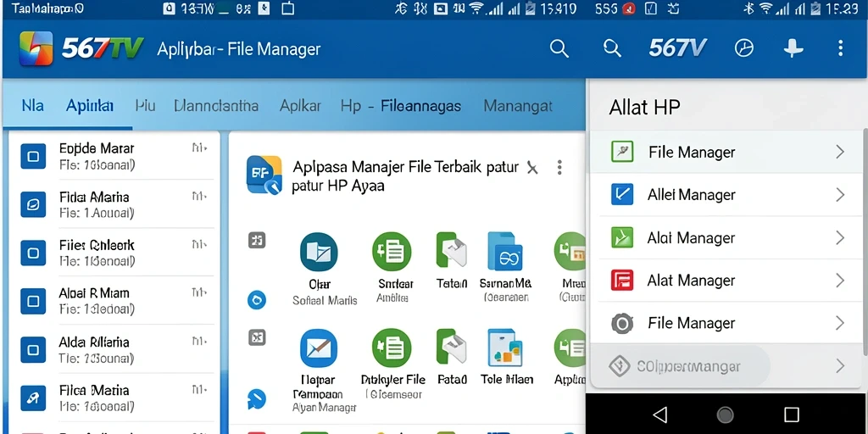Switch to the Apinlai tab
Screen dimensions: 868x434
tap(90, 105)
